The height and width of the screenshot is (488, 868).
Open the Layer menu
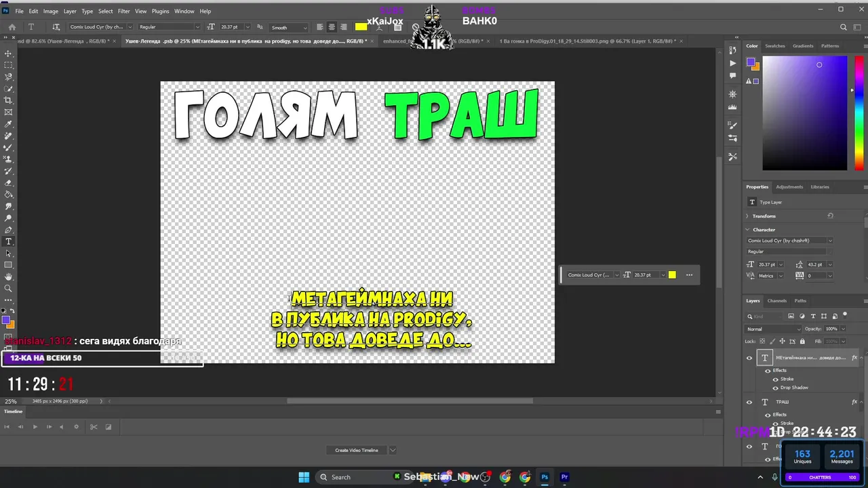(x=70, y=11)
